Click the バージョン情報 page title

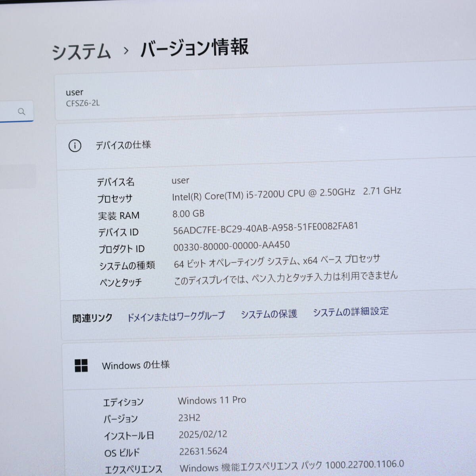[x=195, y=48]
